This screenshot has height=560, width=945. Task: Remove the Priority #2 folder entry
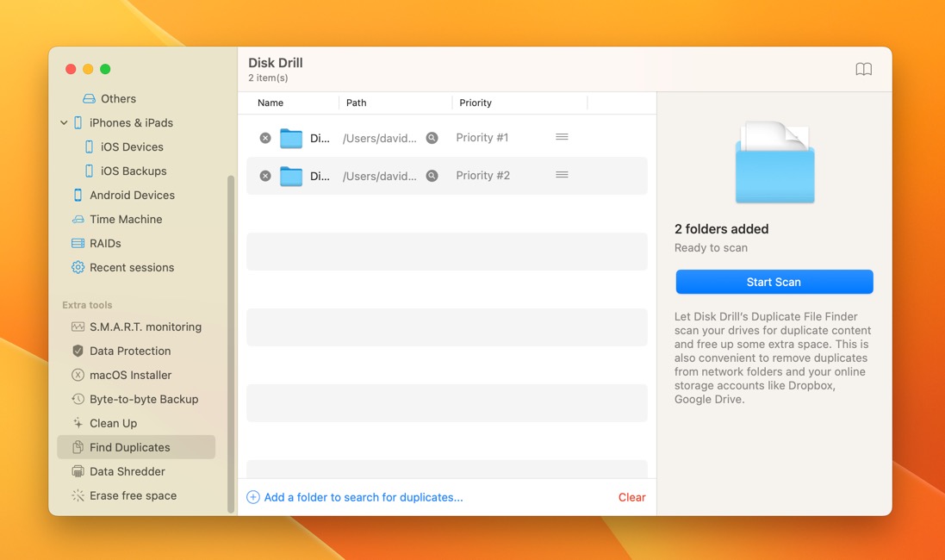pyautogui.click(x=265, y=176)
